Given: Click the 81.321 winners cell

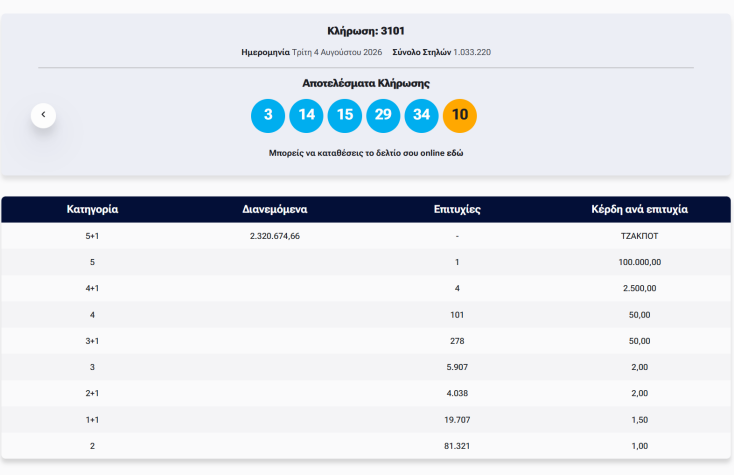Looking at the screenshot, I should [x=457, y=446].
